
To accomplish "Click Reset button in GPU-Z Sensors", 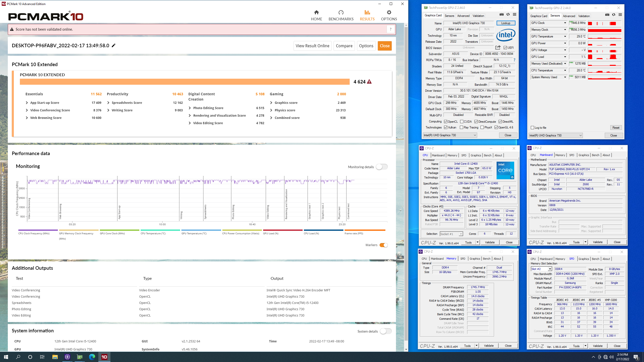I will point(616,128).
